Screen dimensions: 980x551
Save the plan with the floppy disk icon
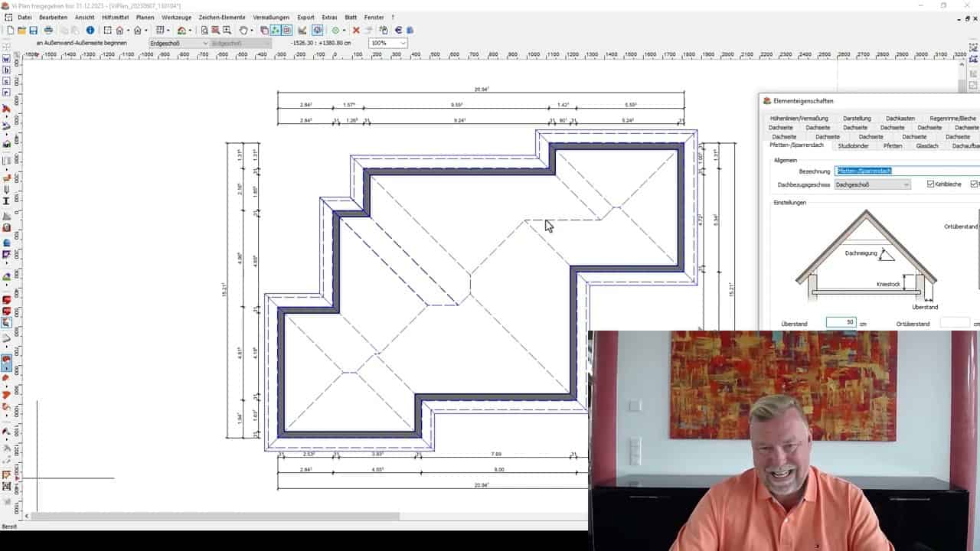(33, 31)
